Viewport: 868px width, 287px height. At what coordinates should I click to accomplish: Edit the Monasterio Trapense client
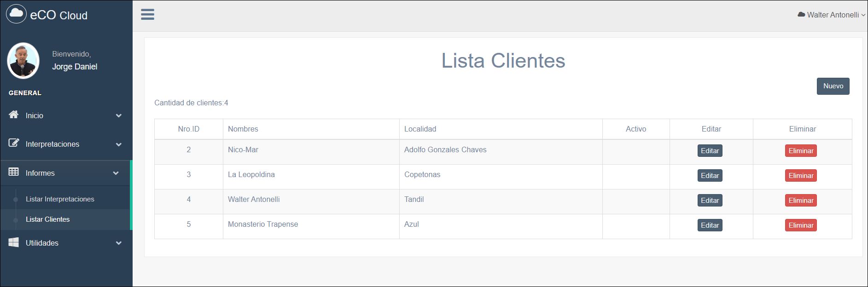tap(710, 225)
